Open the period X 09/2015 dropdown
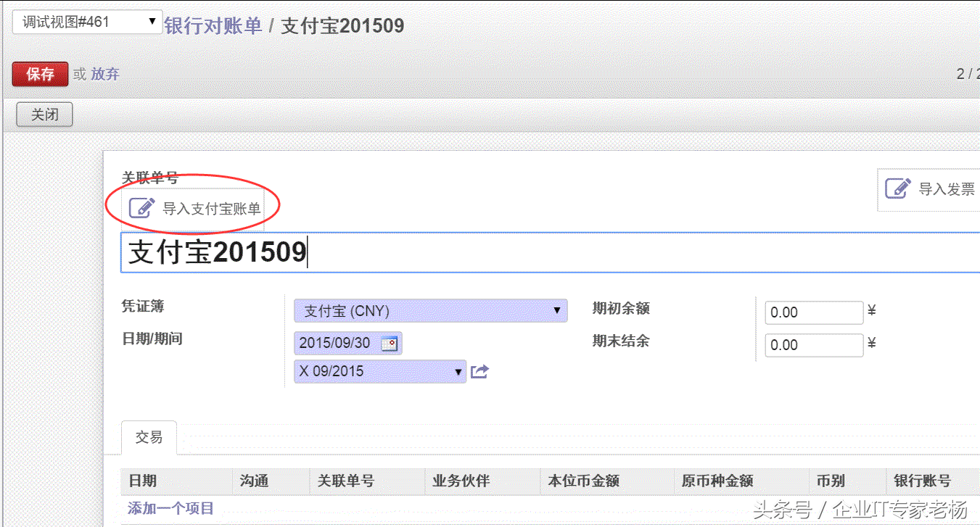 coord(380,372)
